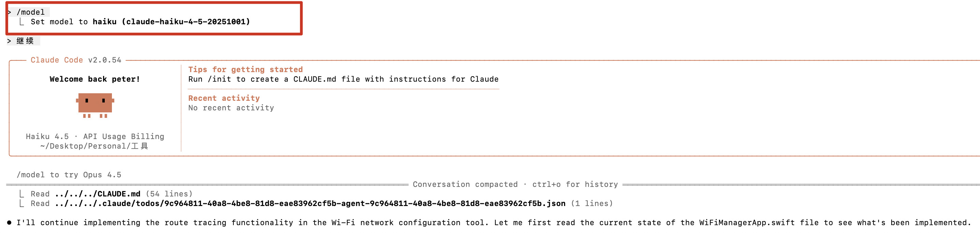980x233 pixels.
Task: Click the 继续 prompt entry
Action: click(23, 41)
